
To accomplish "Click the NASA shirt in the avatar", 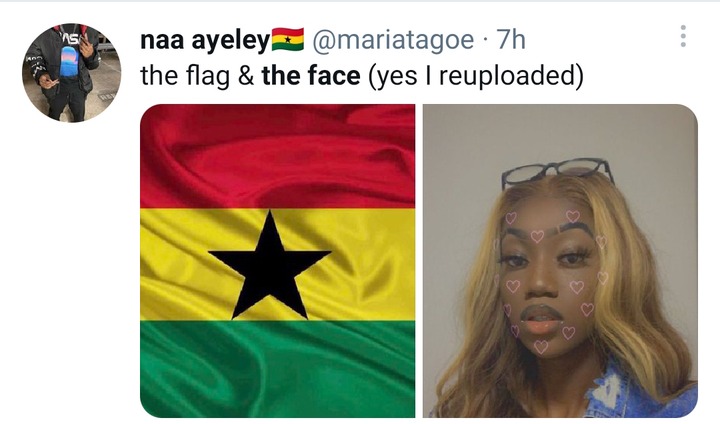I will [69, 61].
